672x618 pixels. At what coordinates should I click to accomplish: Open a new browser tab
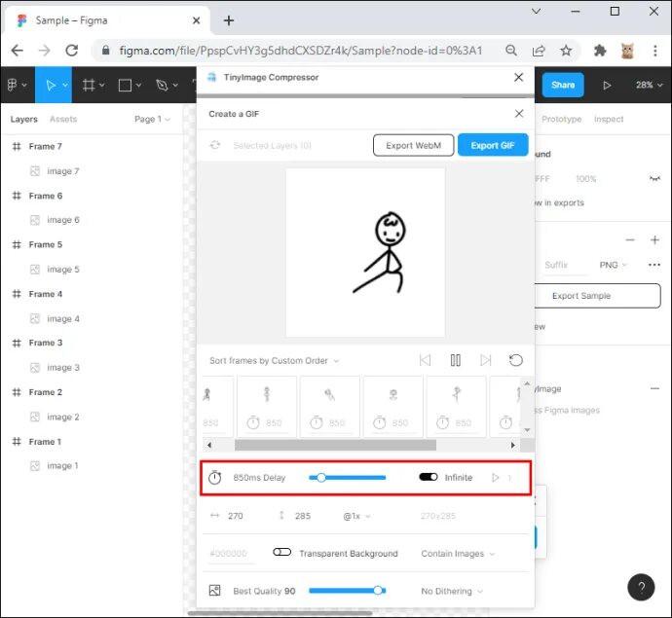coord(229,20)
